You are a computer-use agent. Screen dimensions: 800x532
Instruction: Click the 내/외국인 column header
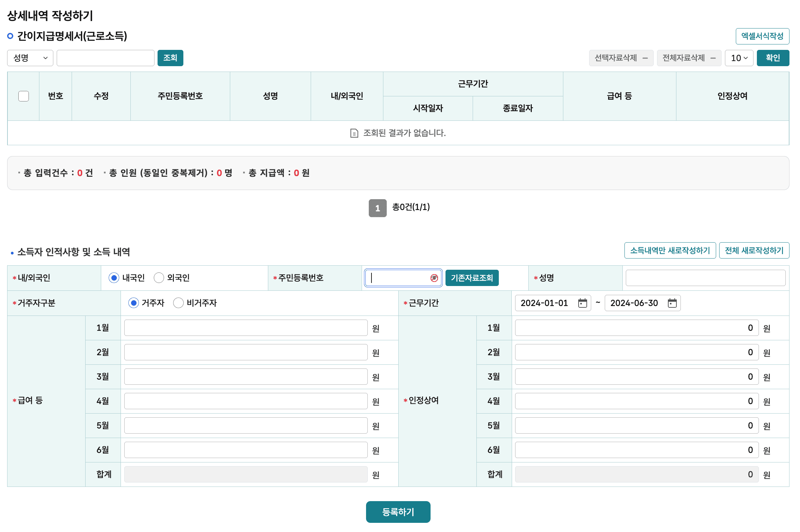347,96
